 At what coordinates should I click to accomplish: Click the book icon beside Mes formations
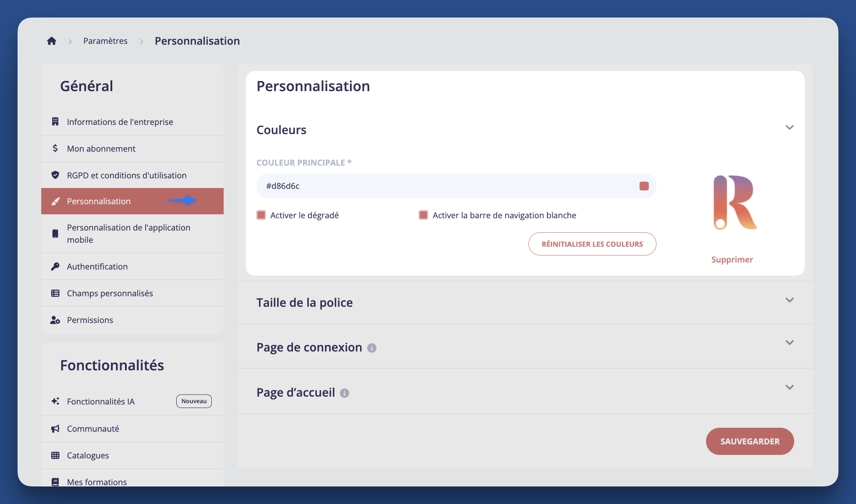point(55,482)
